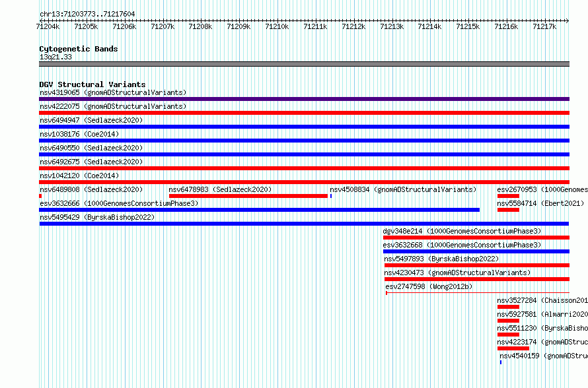Open esv2747598 (Wong2012b) label
The height and width of the screenshot is (388, 588).
(429, 286)
